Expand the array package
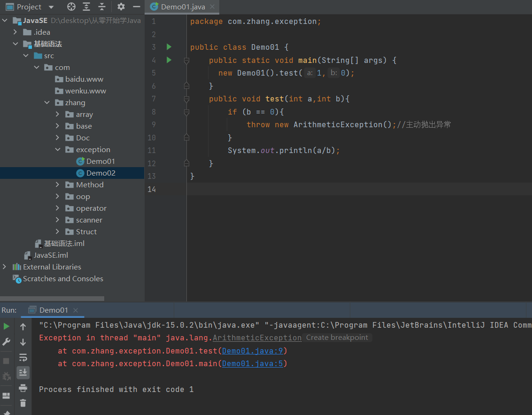The width and height of the screenshot is (532, 415). (57, 115)
